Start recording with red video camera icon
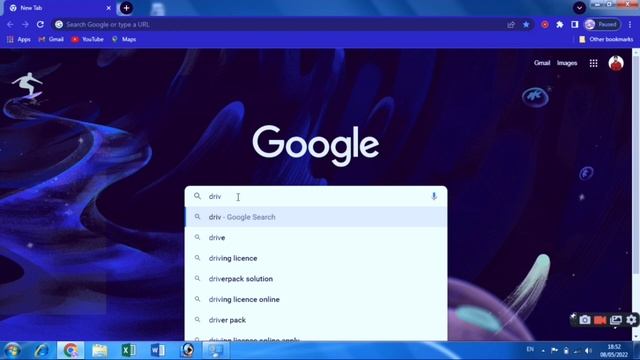The image size is (640, 360). click(x=600, y=320)
